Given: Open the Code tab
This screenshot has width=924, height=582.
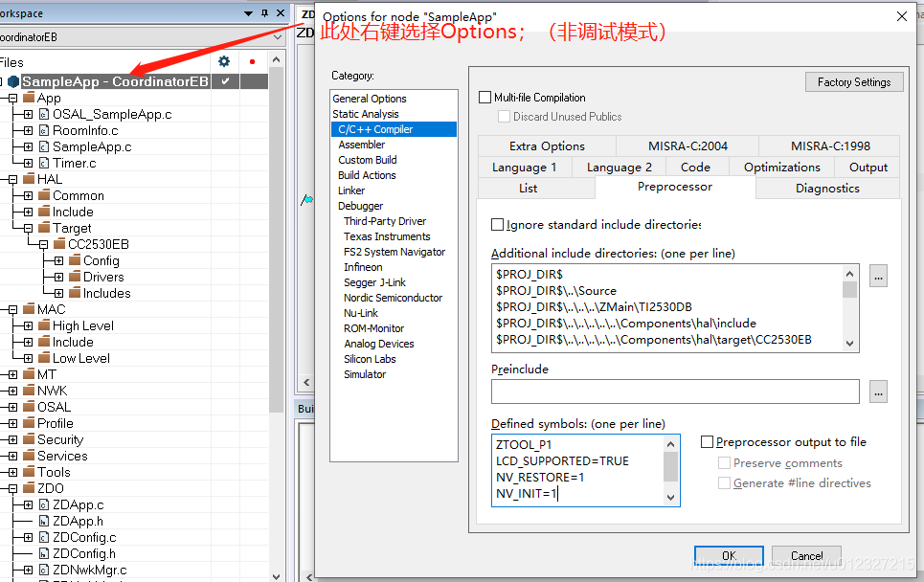Looking at the screenshot, I should tap(695, 168).
